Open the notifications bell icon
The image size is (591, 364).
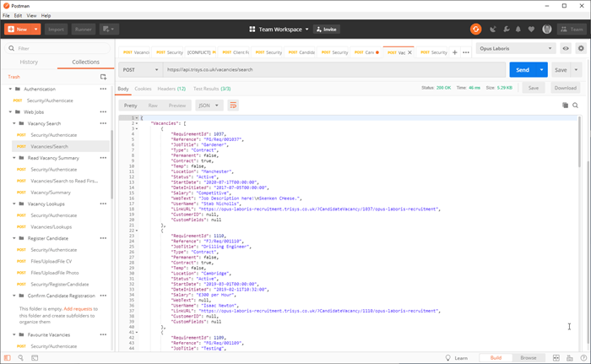point(518,29)
